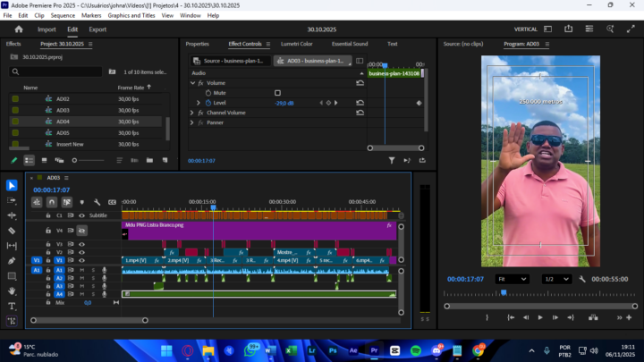644x362 pixels.
Task: Select the Razor tool in the toolbar
Action: [x=12, y=231]
